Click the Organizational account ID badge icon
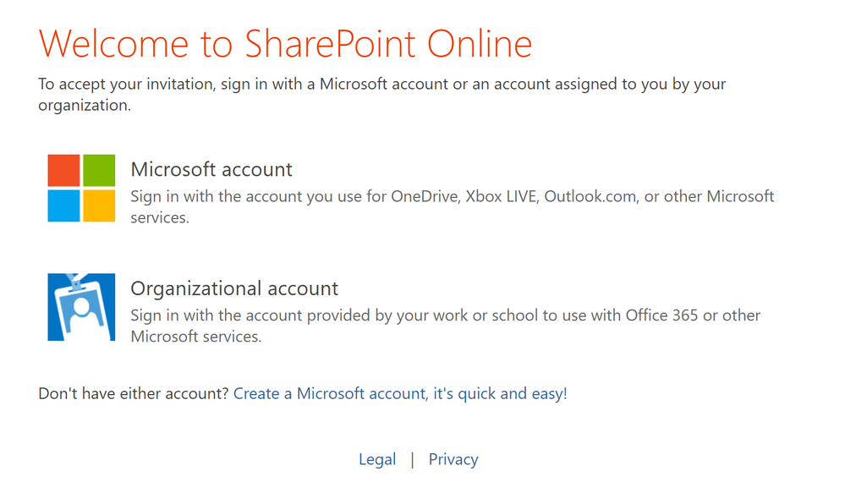This screenshot has width=845, height=504. point(81,307)
